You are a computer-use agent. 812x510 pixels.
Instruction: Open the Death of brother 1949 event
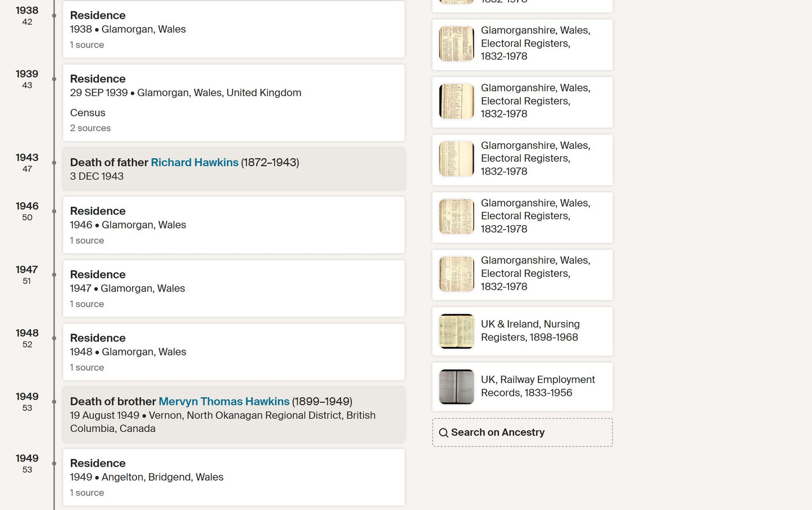click(234, 415)
